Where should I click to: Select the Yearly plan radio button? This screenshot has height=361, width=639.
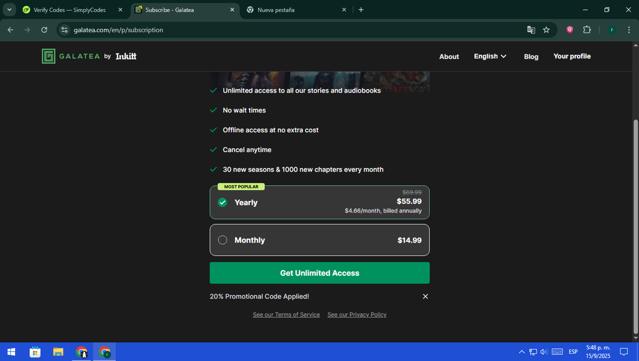click(223, 203)
